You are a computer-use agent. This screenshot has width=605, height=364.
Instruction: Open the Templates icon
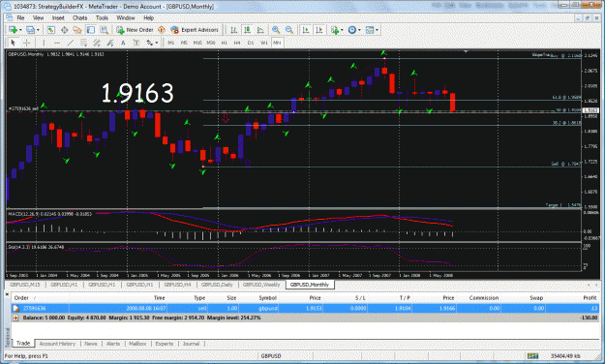(x=370, y=30)
